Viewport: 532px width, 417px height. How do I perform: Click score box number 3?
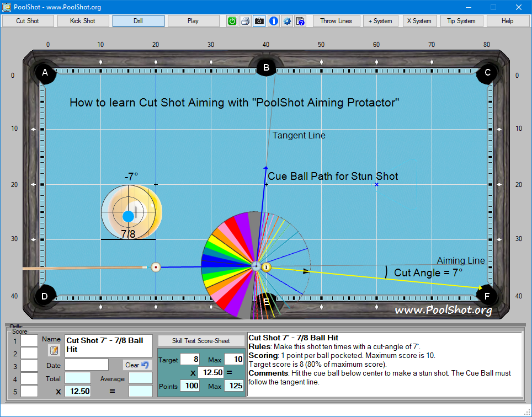pyautogui.click(x=29, y=366)
